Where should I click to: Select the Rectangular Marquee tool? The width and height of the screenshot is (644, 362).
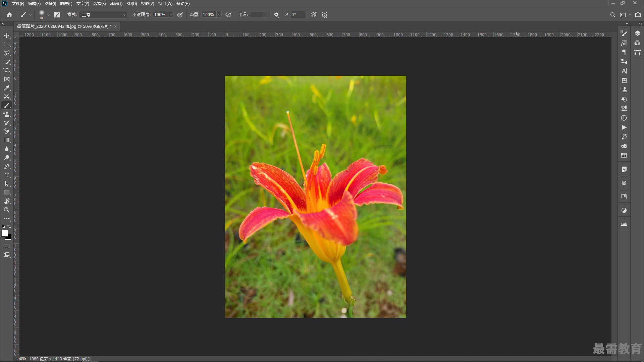(x=7, y=44)
